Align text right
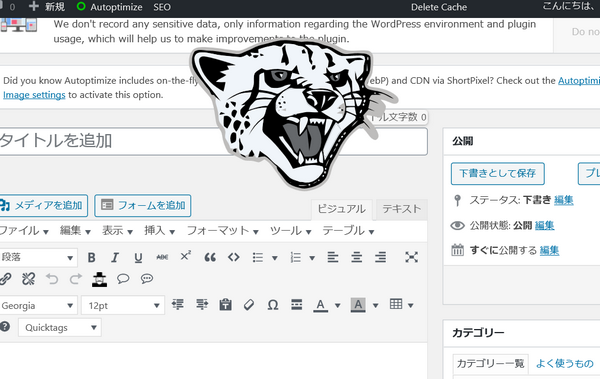Viewport: 600px width, 379px height. click(380, 257)
